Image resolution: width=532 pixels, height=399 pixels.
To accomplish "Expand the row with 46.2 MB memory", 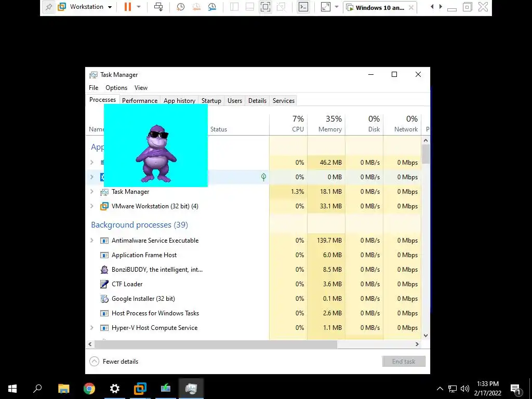I will tap(91, 163).
